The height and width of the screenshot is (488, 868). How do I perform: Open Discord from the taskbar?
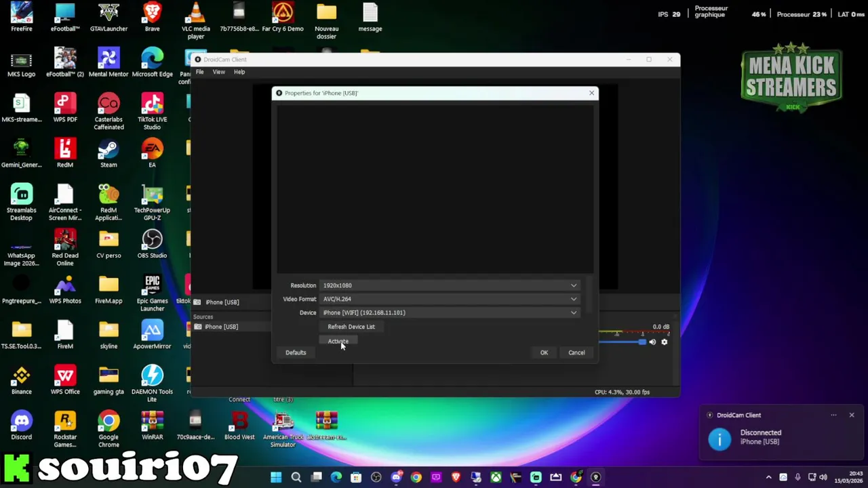click(x=396, y=477)
